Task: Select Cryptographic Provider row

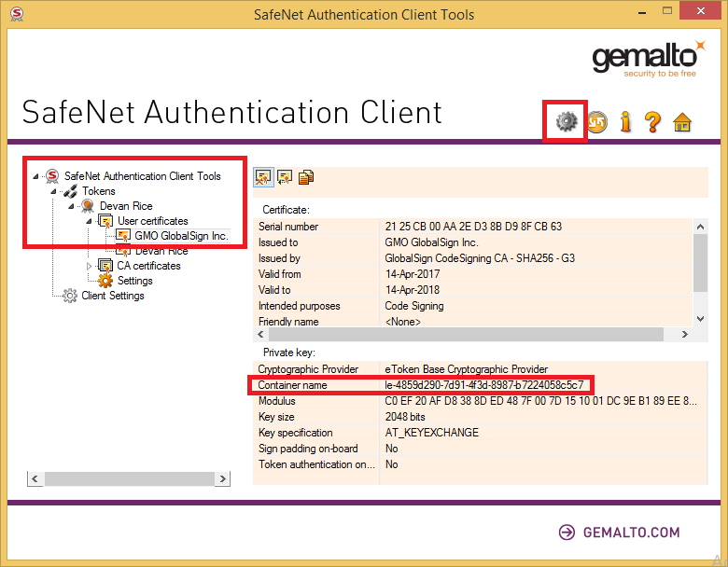Action: pyautogui.click(x=480, y=369)
